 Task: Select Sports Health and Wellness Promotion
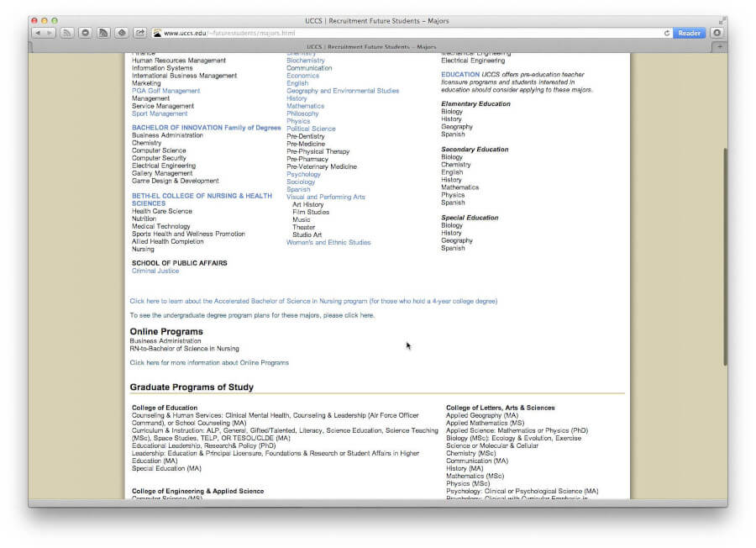(x=188, y=234)
